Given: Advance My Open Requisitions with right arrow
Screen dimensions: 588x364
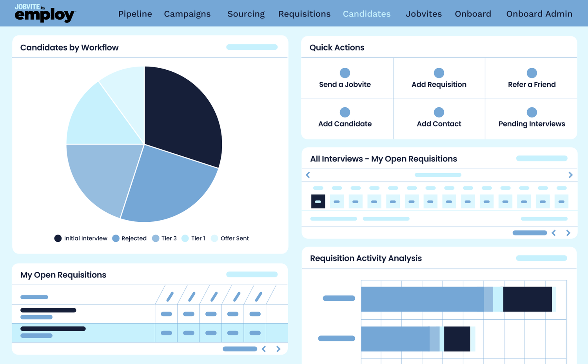Looking at the screenshot, I should (278, 349).
